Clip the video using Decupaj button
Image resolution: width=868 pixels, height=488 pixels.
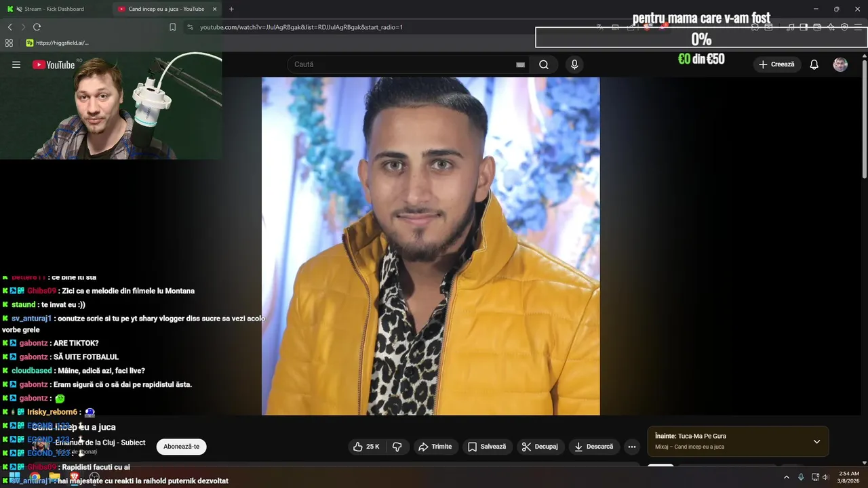(540, 447)
